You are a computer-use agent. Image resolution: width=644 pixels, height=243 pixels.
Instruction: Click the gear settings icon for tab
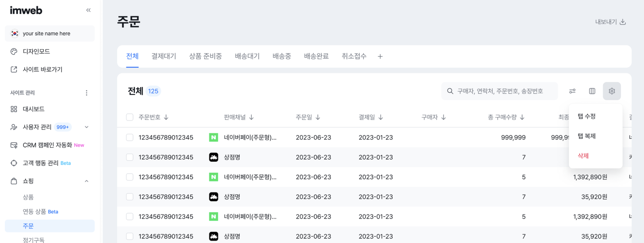612,91
